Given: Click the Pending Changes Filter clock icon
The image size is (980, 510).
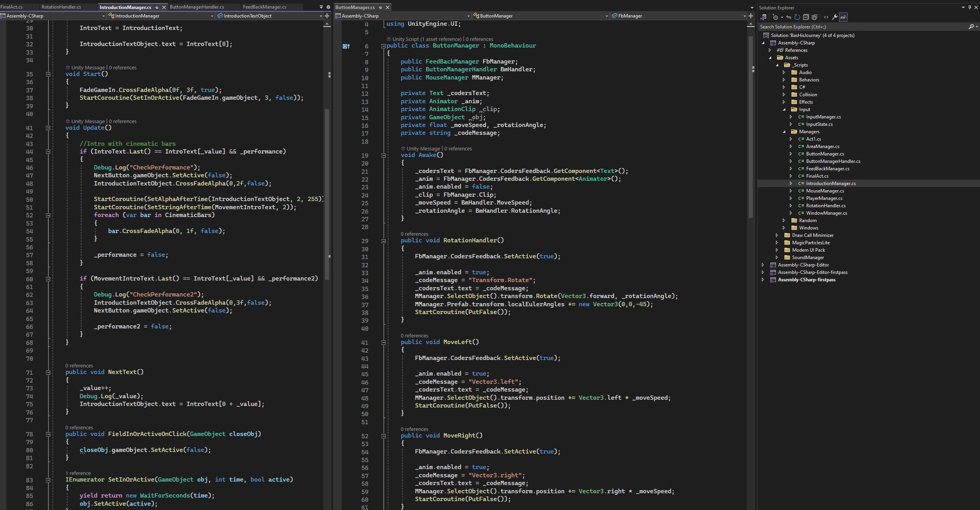Looking at the screenshot, I should coord(775,17).
